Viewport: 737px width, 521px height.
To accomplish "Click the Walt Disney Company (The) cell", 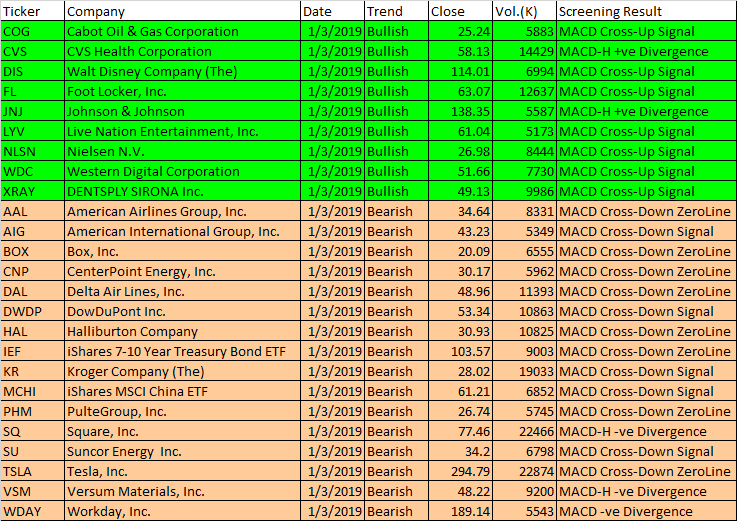I will pyautogui.click(x=182, y=71).
